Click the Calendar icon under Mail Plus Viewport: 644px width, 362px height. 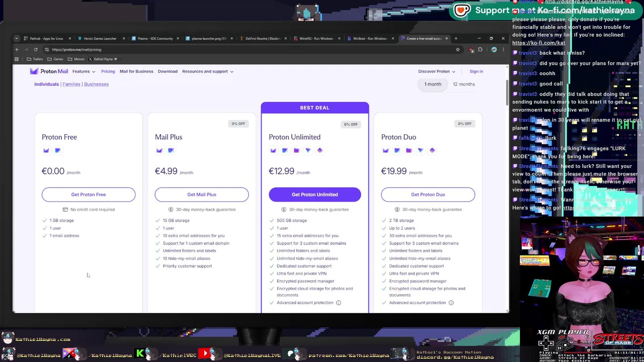coord(171,150)
